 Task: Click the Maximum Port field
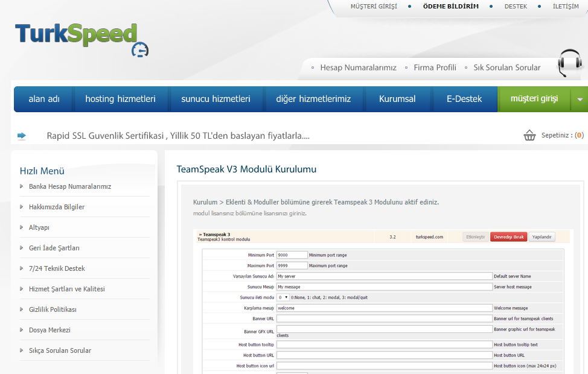(x=292, y=265)
